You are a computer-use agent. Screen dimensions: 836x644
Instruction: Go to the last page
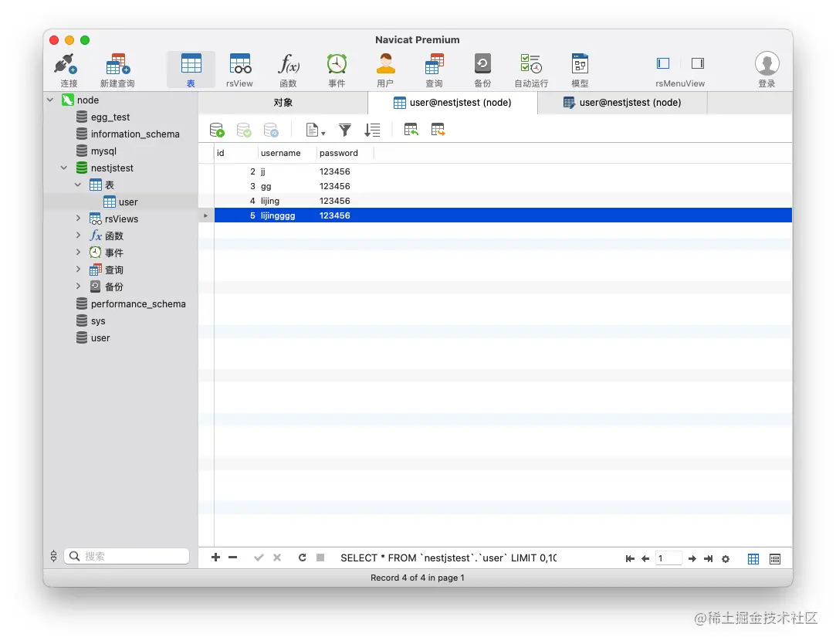(708, 558)
